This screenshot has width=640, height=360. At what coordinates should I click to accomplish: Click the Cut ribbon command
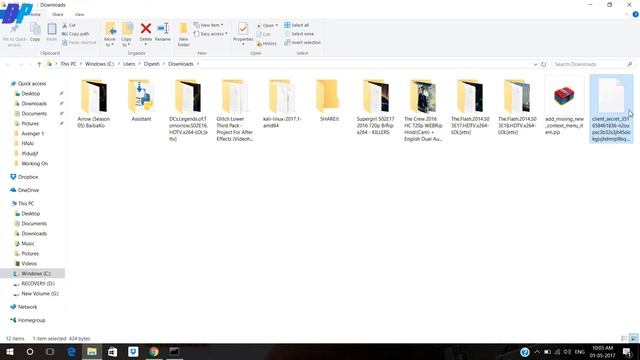coord(69,25)
